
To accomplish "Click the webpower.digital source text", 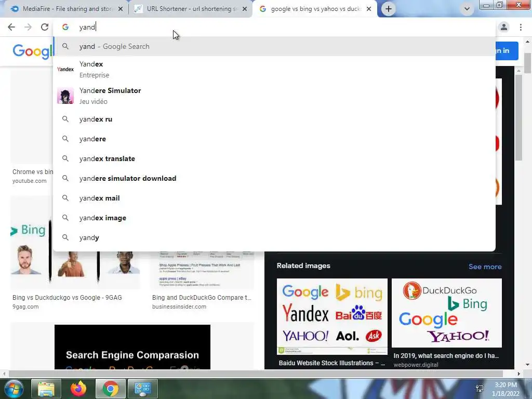I will (x=416, y=365).
